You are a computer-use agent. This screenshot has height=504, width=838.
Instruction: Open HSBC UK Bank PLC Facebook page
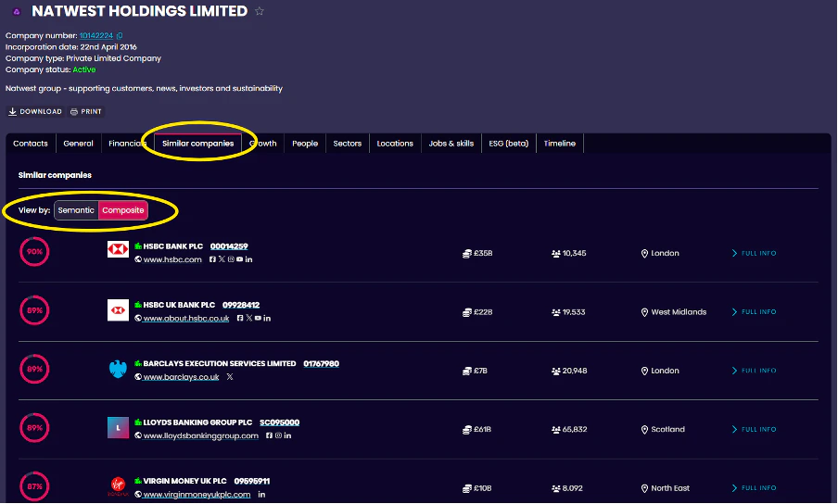point(240,318)
